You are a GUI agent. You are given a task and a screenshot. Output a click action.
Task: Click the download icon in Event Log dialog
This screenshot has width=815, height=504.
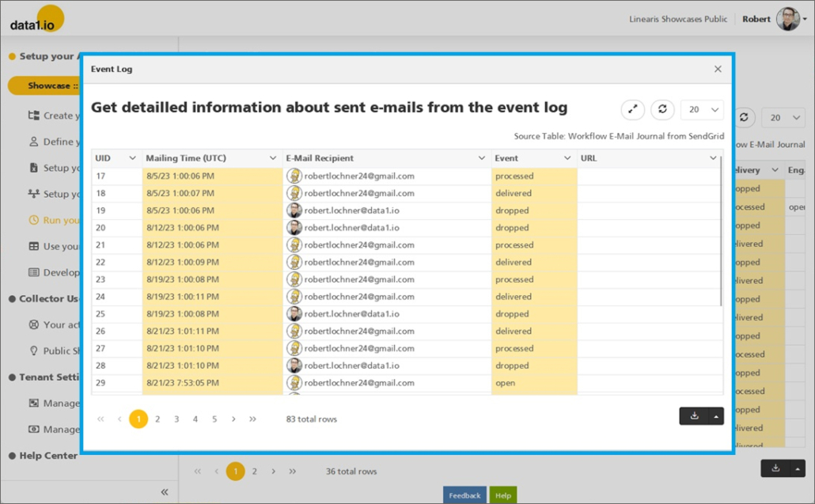click(x=694, y=416)
